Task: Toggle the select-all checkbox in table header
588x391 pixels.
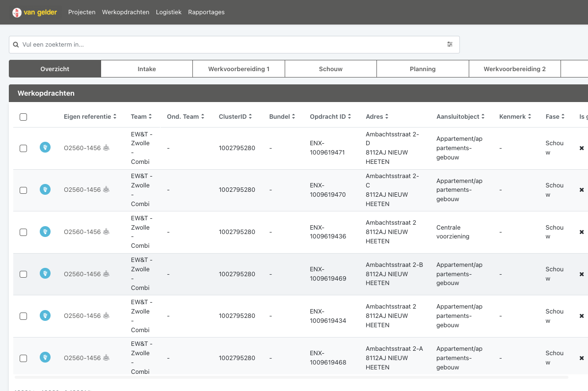Action: pos(23,117)
